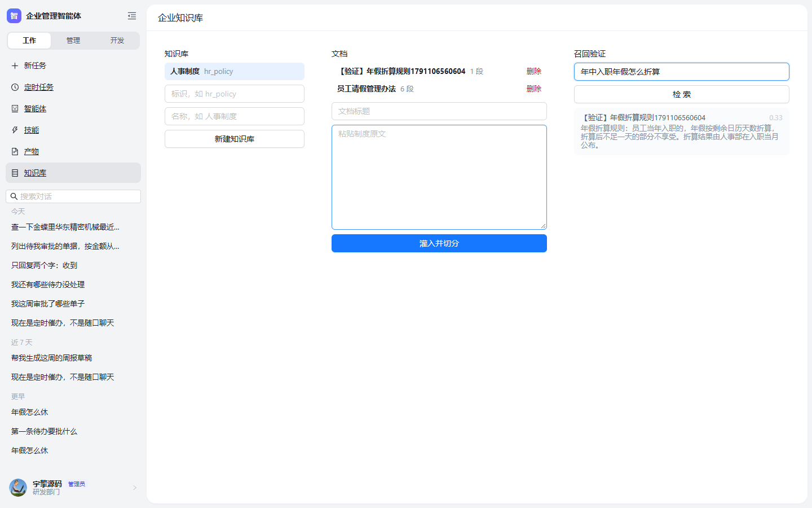Viewport: 812px width, 508px height.
Task: Open 定时任务 in the sidebar
Action: (x=73, y=87)
